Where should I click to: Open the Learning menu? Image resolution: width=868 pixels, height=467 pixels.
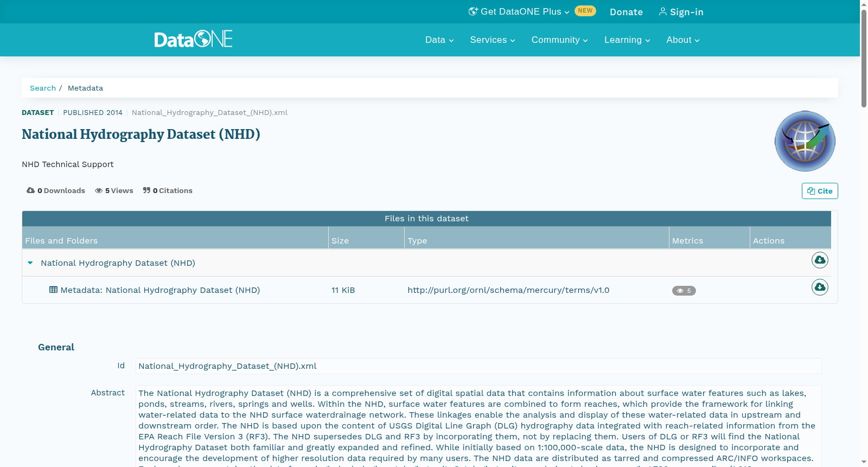[x=627, y=40]
